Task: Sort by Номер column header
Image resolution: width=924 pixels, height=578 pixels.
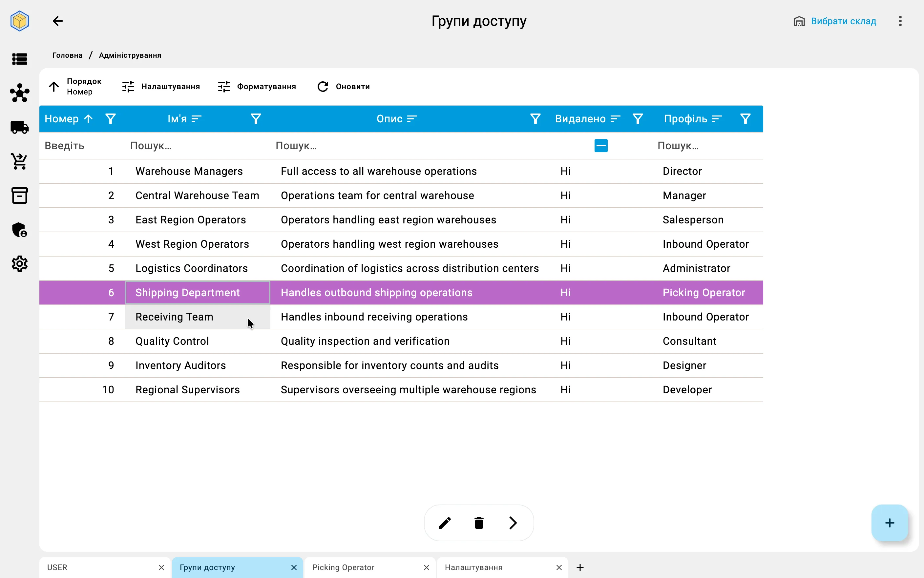Action: (69, 119)
